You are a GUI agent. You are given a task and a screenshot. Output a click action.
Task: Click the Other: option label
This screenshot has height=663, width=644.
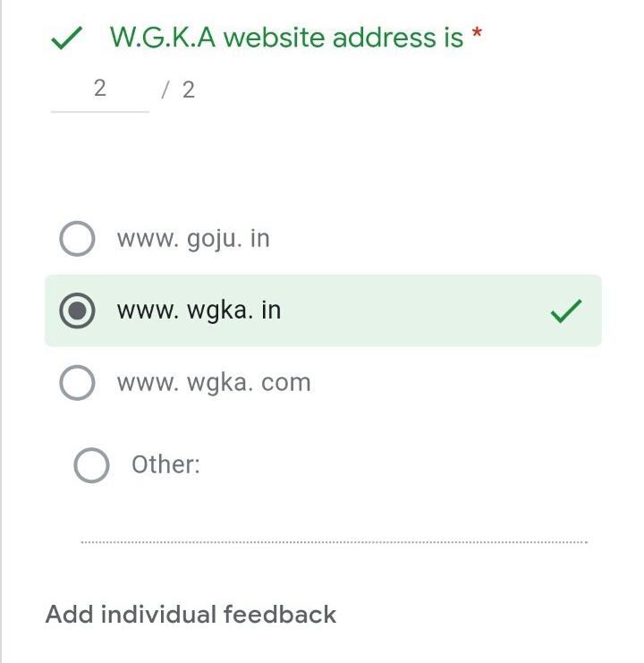165,465
